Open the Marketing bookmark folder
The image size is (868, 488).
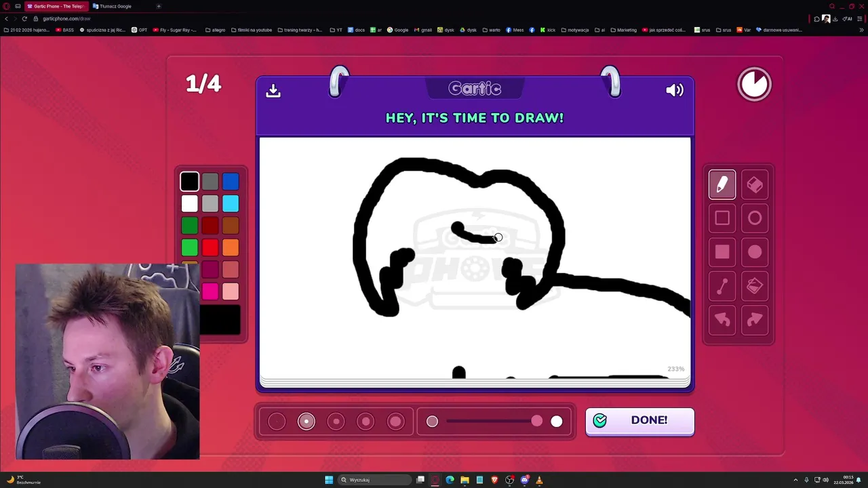tap(623, 30)
